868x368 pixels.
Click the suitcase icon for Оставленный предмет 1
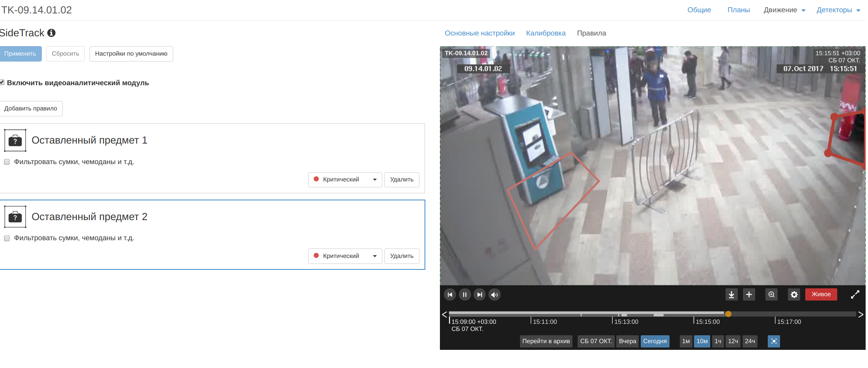click(15, 140)
